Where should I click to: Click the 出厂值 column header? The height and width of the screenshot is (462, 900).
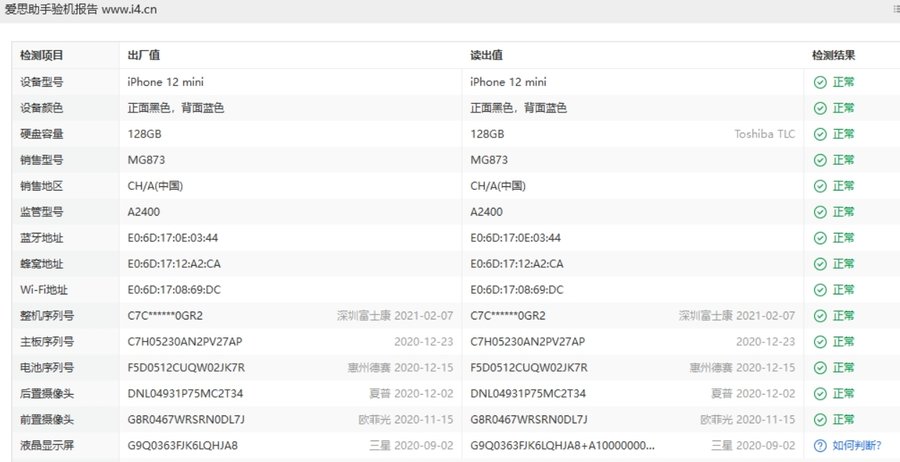coord(143,56)
